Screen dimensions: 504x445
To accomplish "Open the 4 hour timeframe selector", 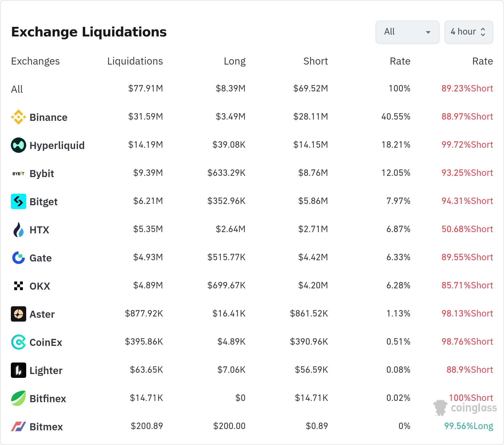I will click(x=468, y=32).
